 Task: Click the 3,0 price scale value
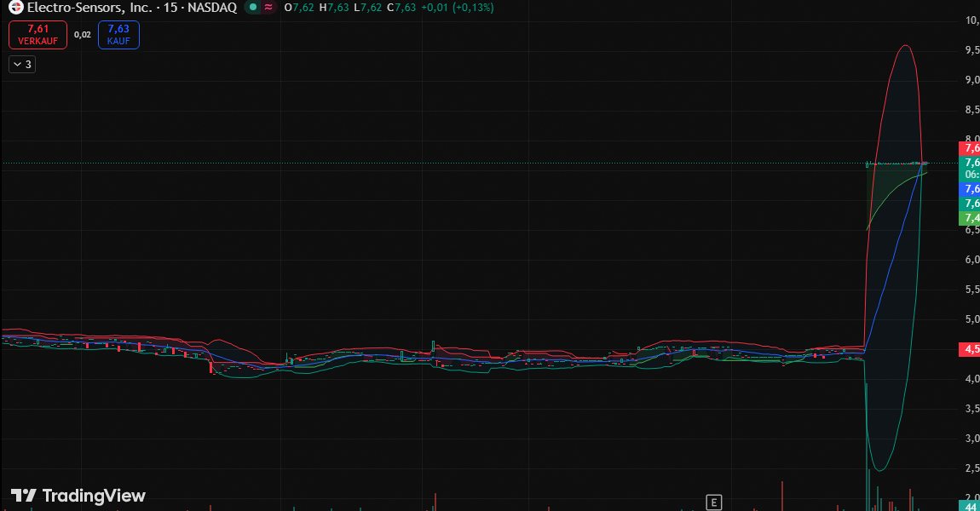click(971, 439)
